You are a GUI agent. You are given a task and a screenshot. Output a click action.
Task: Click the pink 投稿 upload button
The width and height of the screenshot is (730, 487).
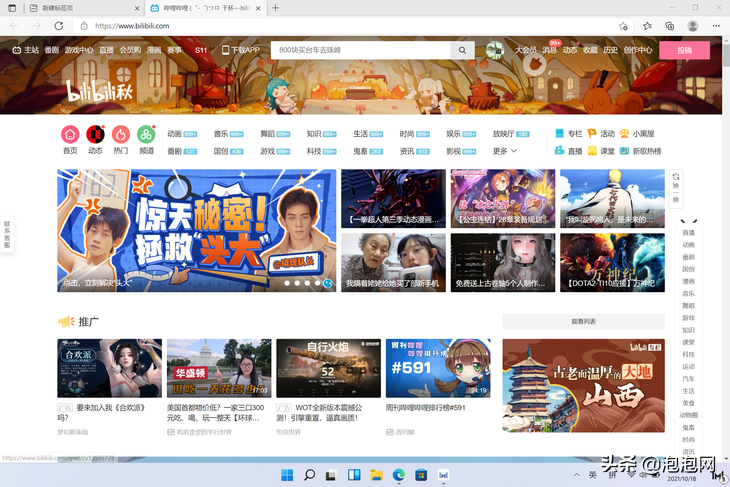[x=684, y=50]
